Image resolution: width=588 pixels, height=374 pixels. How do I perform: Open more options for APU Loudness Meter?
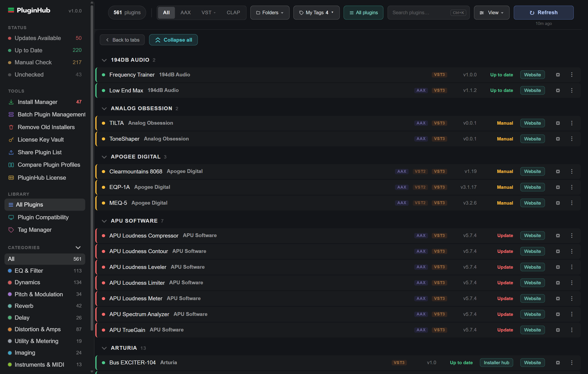(x=572, y=299)
